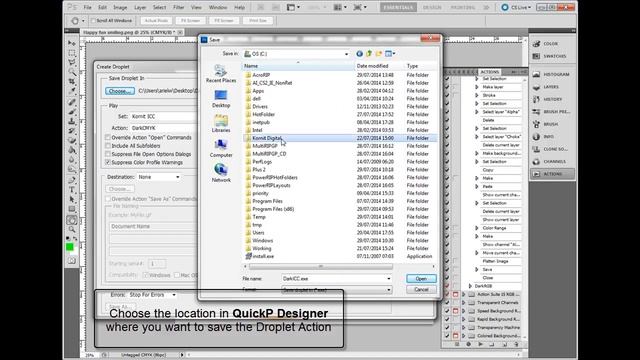
Task: Click the Up One Level icon in Save dialog
Action: click(369, 53)
